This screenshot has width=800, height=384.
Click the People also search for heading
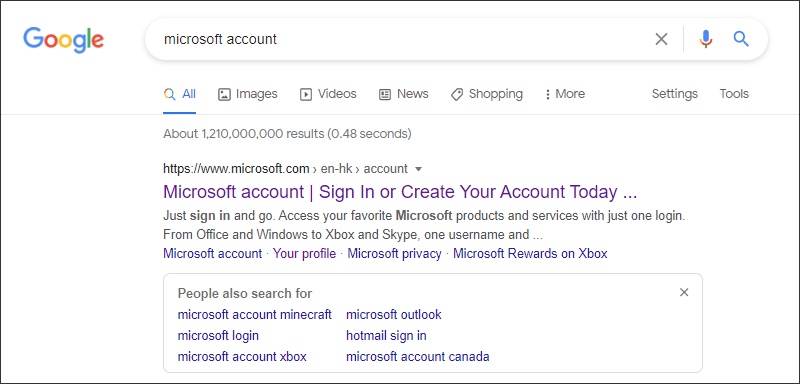[x=245, y=293]
